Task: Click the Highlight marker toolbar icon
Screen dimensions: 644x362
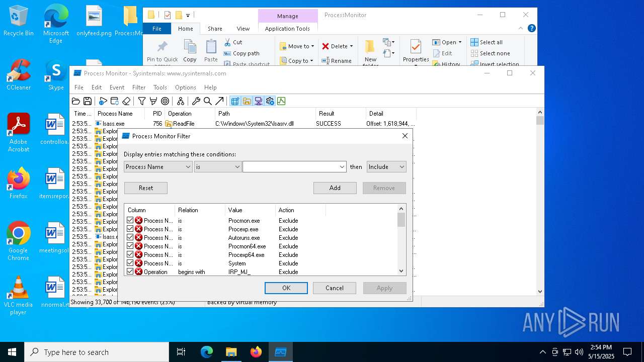Action: (x=153, y=101)
